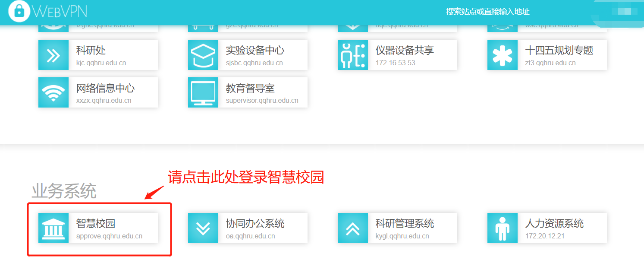
Task: Click the 协同办公系统 down-chevron icon
Action: click(203, 228)
